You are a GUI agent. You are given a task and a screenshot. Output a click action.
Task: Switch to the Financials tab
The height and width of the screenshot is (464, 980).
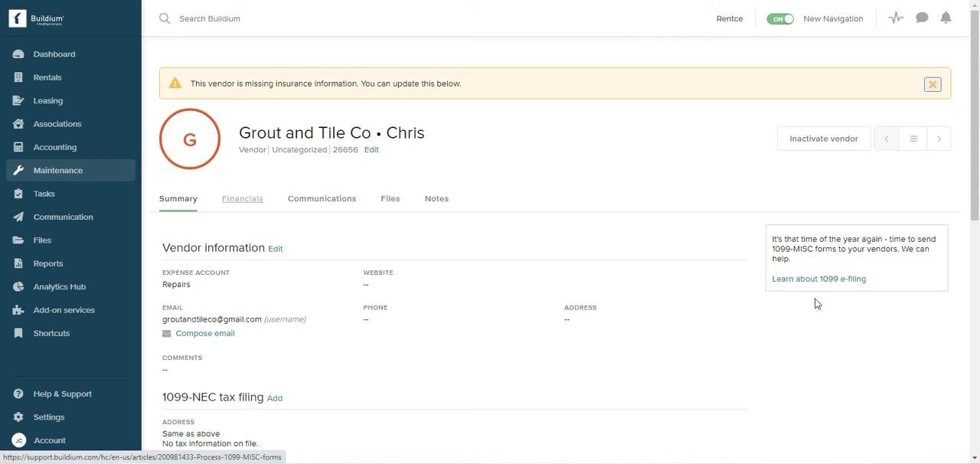pyautogui.click(x=243, y=199)
